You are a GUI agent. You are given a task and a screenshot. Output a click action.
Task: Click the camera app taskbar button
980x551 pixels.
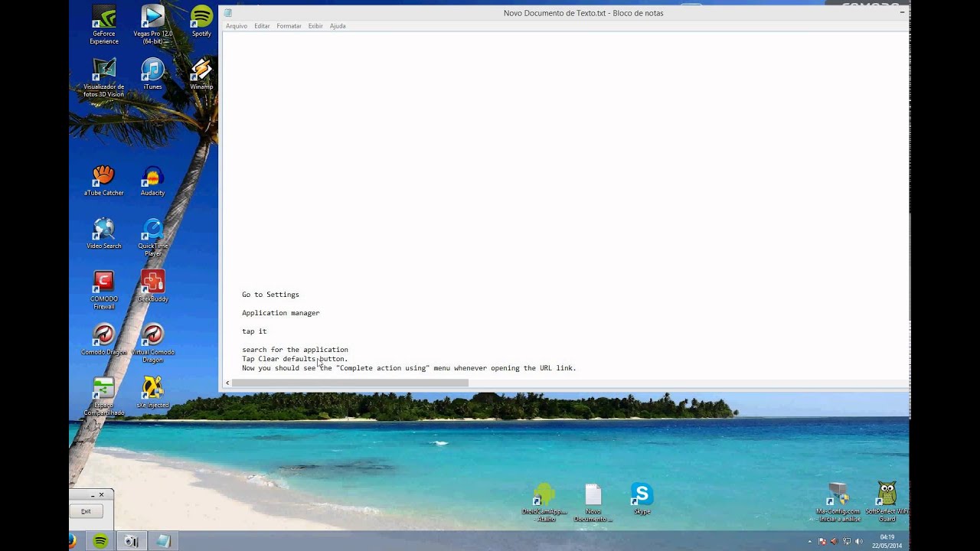click(132, 541)
